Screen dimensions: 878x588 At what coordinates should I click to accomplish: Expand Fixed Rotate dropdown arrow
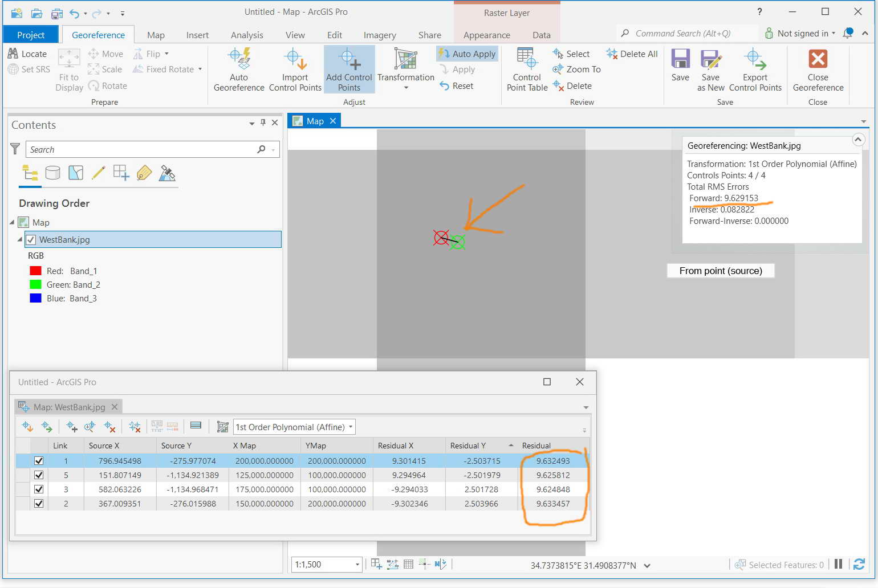[200, 69]
